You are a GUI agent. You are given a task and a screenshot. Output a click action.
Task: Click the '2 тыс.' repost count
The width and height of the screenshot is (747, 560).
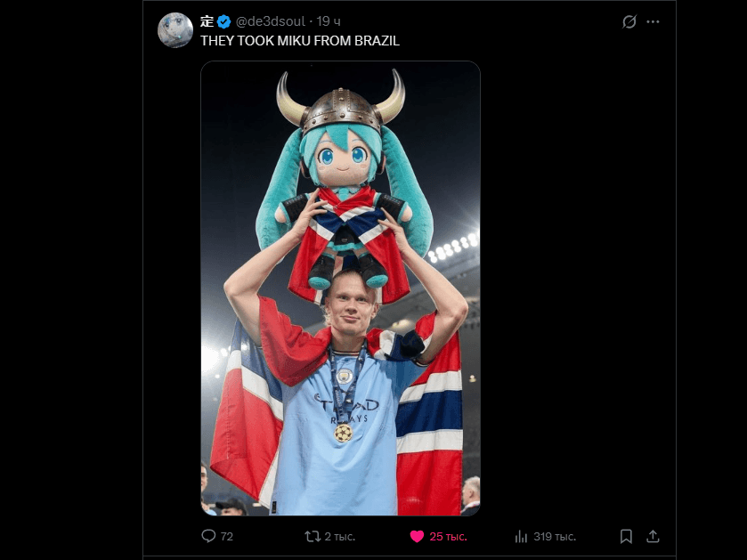[x=340, y=537]
